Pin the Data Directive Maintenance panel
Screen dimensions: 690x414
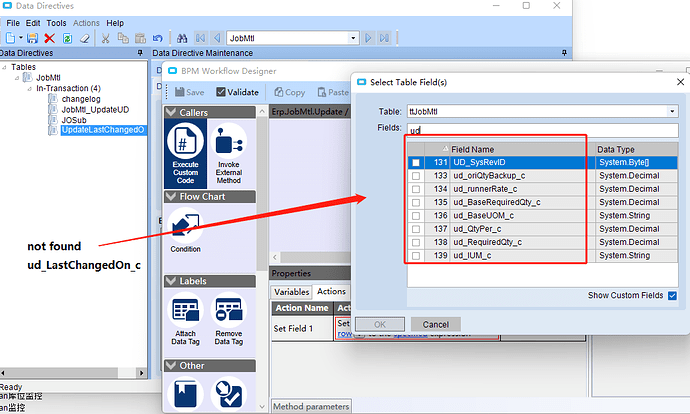(x=564, y=53)
